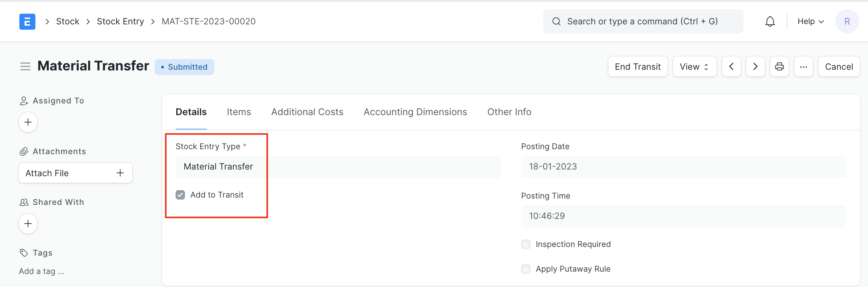Screen dimensions: 868x287
Task: Open the notifications bell
Action: (x=770, y=22)
